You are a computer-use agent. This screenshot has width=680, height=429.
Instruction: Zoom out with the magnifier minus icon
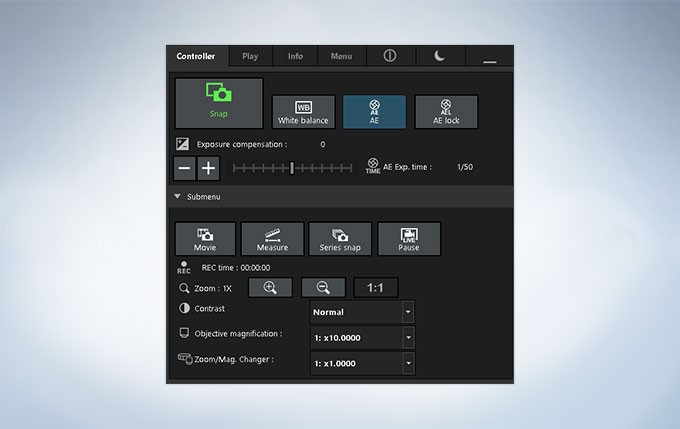coord(323,288)
